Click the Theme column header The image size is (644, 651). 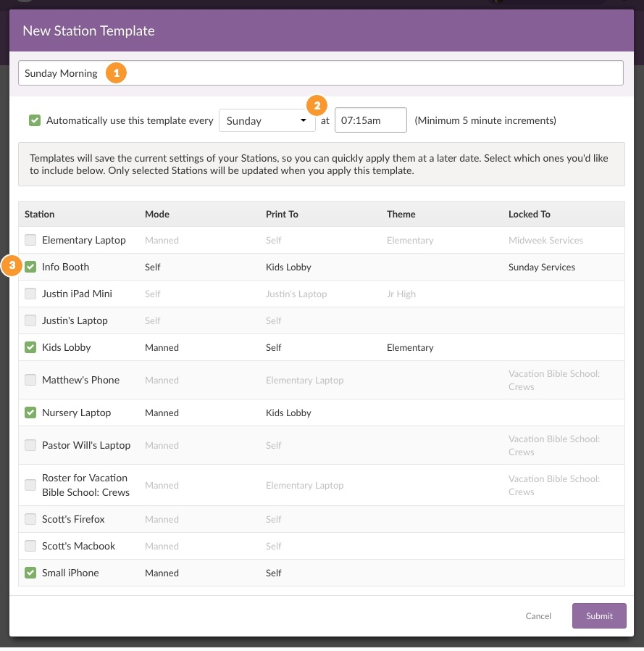[x=401, y=215]
